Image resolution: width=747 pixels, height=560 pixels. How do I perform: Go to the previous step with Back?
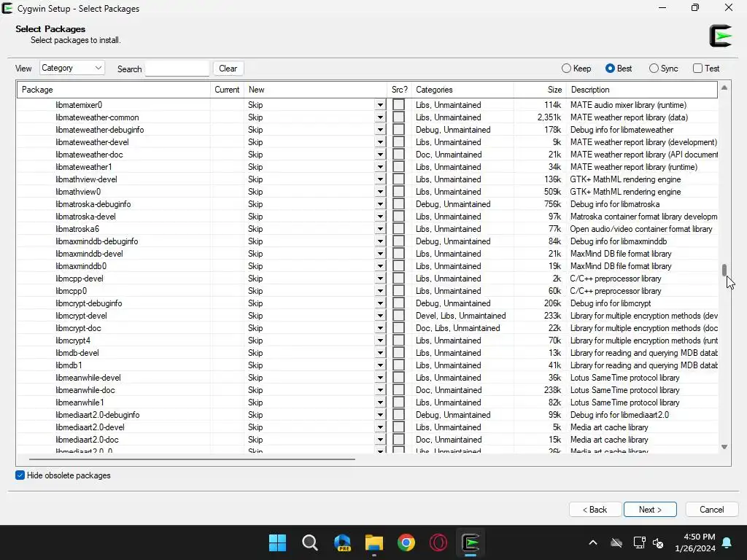pyautogui.click(x=595, y=510)
